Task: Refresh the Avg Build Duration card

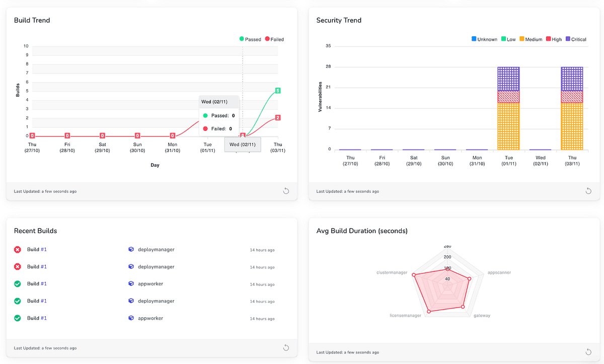Action: point(588,352)
